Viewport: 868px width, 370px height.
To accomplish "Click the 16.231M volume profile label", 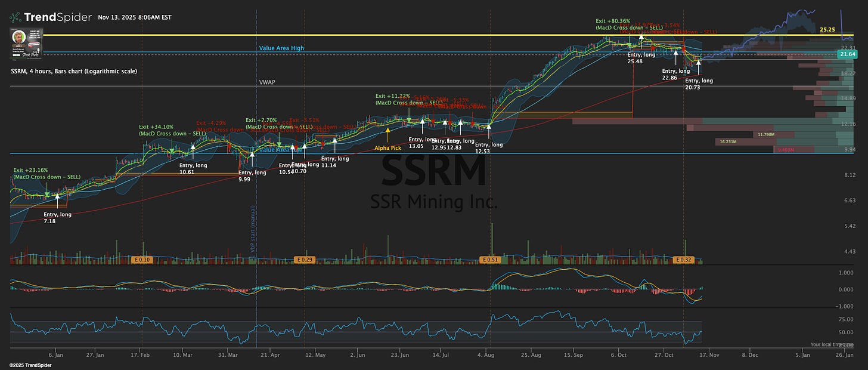I will click(x=729, y=142).
